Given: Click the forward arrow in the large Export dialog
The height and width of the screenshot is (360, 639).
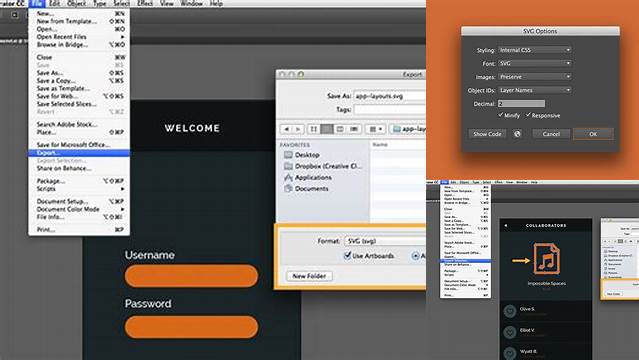Looking at the screenshot, I should [x=298, y=129].
